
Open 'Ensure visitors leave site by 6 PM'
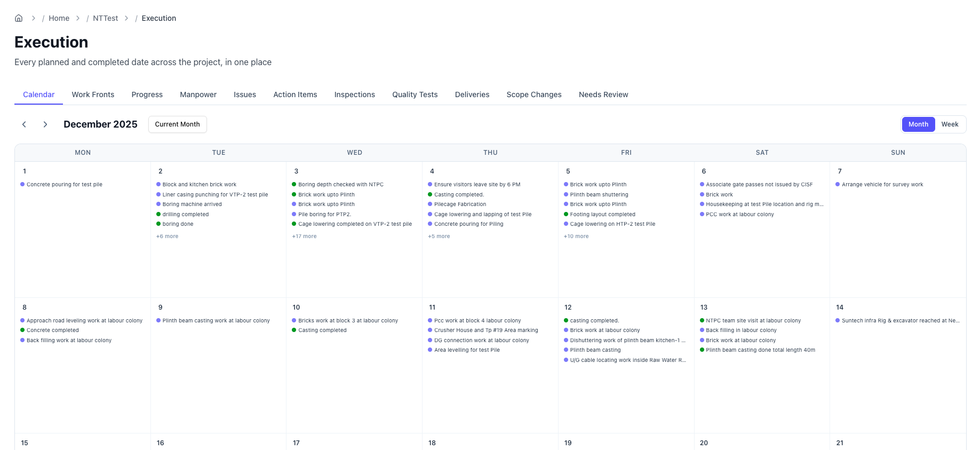[x=474, y=185]
